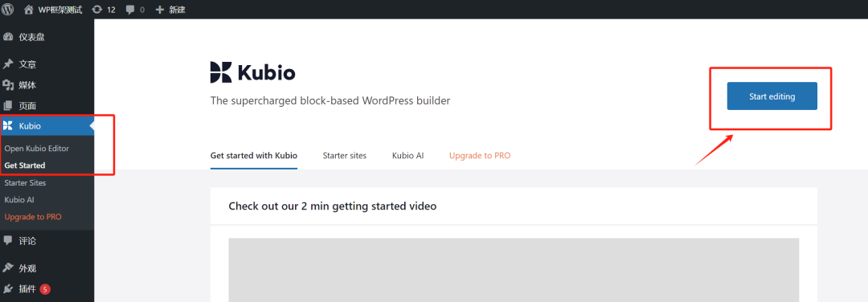The height and width of the screenshot is (302, 868).
Task: Click the getting started video placeholder
Action: pyautogui.click(x=514, y=270)
